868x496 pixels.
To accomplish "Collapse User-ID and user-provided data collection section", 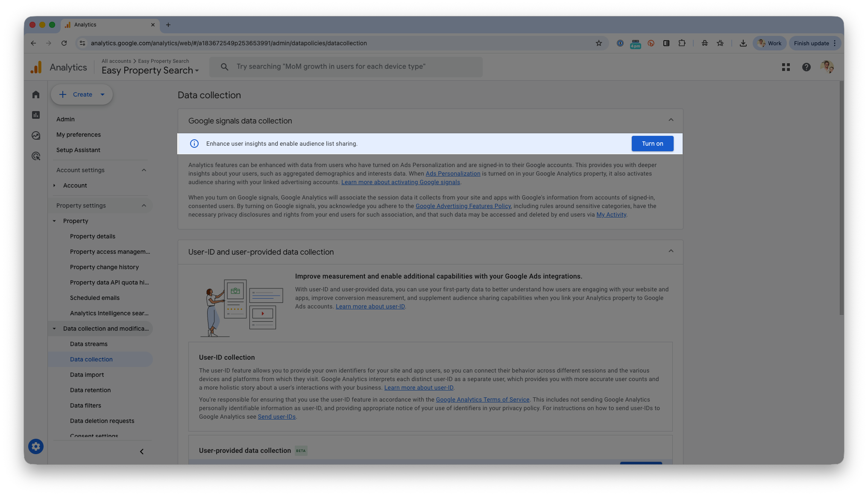I will [671, 251].
